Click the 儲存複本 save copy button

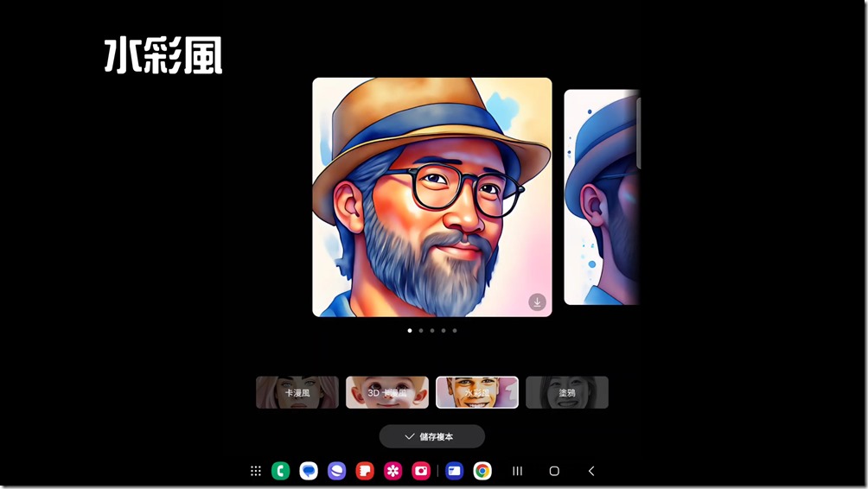(x=431, y=436)
